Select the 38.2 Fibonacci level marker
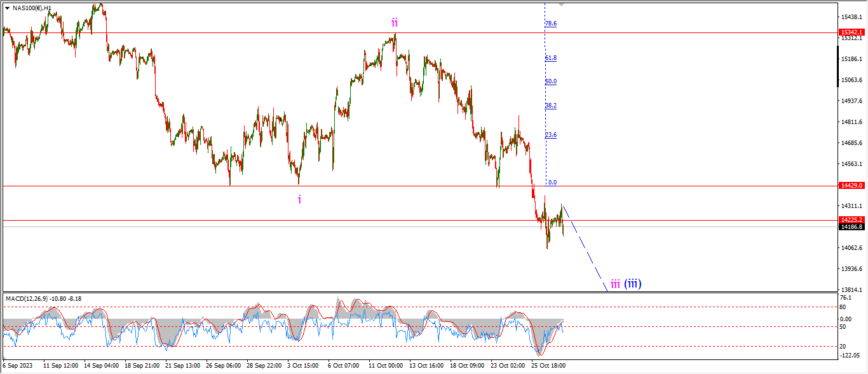Viewport: 868px width, 374px height. click(x=550, y=106)
